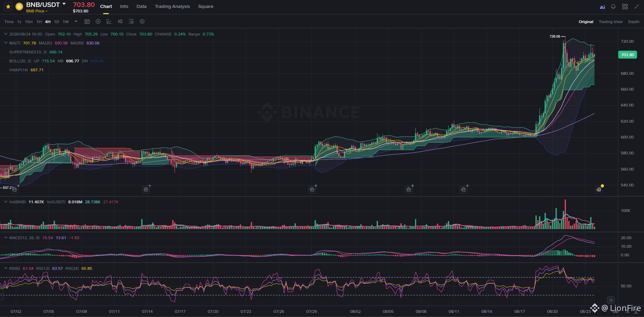Image resolution: width=644 pixels, height=317 pixels.
Task: Collapse the Vol(BNB) volume panel chevron
Action: pos(6,202)
